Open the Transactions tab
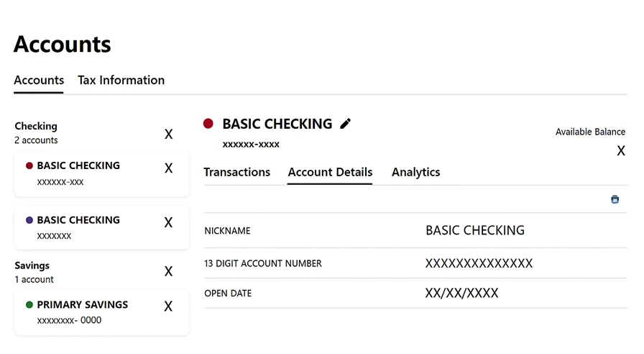This screenshot has height=354, width=644. [236, 173]
